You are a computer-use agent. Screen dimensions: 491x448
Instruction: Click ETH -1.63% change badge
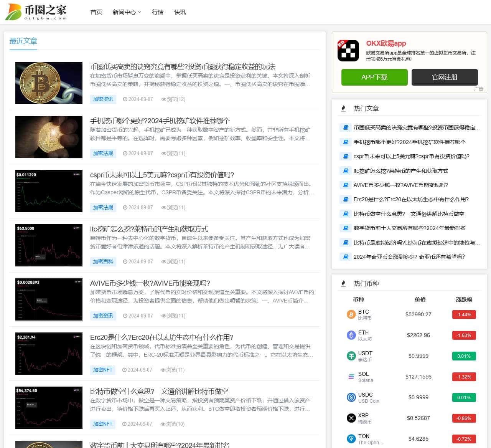[464, 335]
